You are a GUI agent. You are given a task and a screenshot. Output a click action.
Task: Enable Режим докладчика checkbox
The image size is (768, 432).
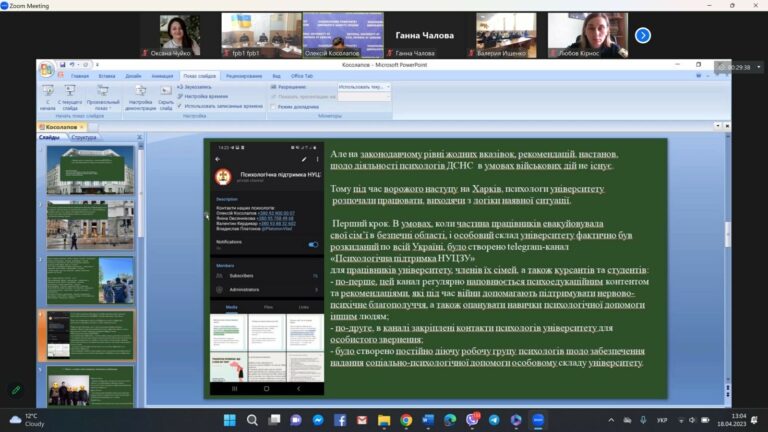pos(274,105)
